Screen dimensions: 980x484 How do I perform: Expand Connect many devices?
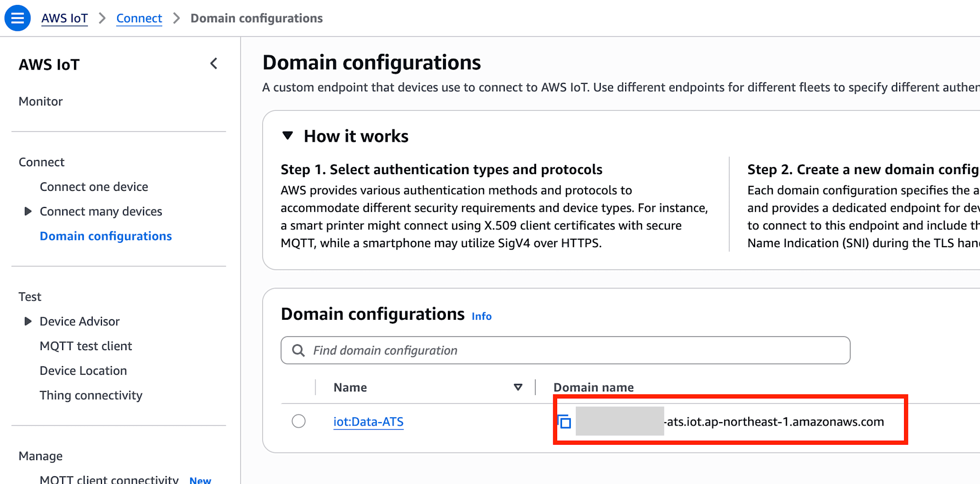click(x=28, y=211)
